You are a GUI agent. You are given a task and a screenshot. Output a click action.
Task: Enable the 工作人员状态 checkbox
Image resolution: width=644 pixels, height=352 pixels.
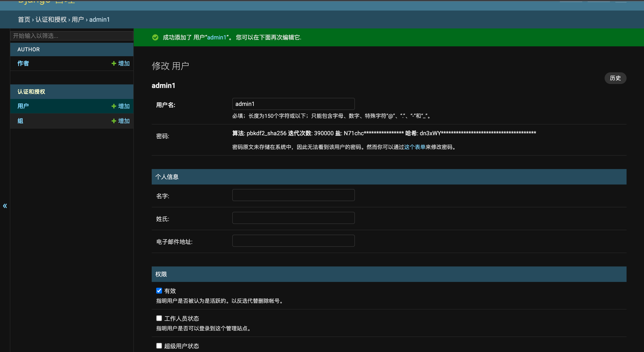(159, 318)
